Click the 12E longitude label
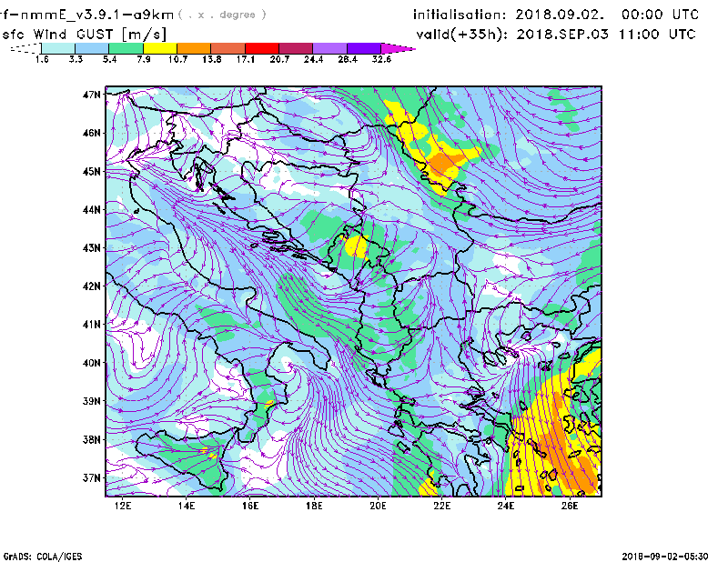Viewport: 728px width, 562px height. click(123, 506)
